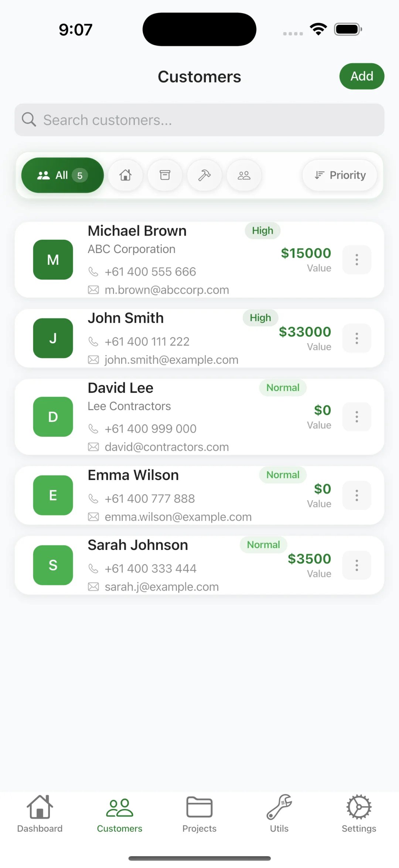Select the two-people group filter icon

(x=244, y=175)
